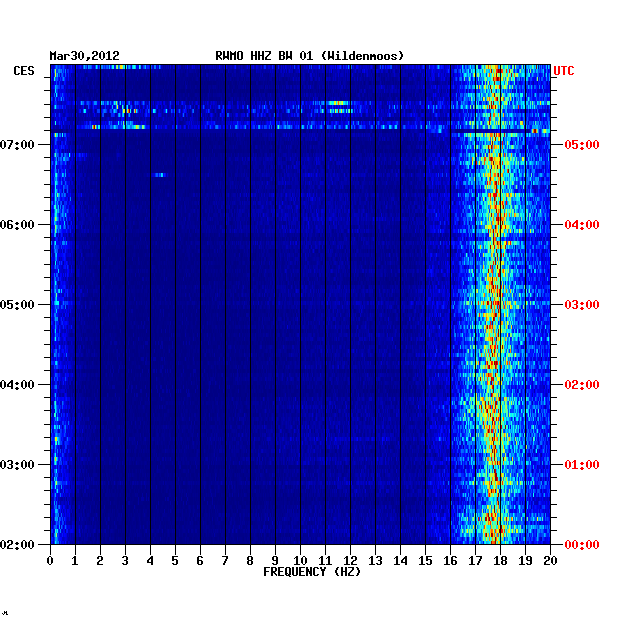Click the date label Mar30,2012

pos(84,56)
